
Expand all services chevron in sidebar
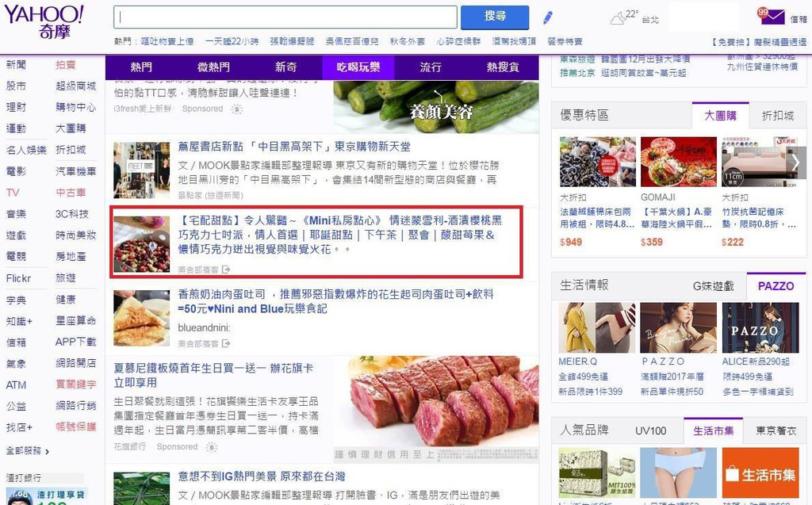point(47,452)
